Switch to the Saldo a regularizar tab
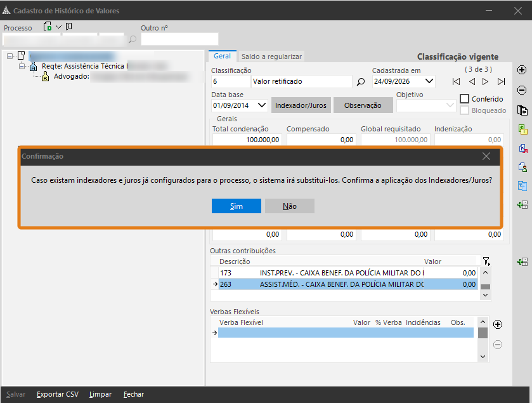Viewport: 532px width, 403px height. click(x=271, y=56)
